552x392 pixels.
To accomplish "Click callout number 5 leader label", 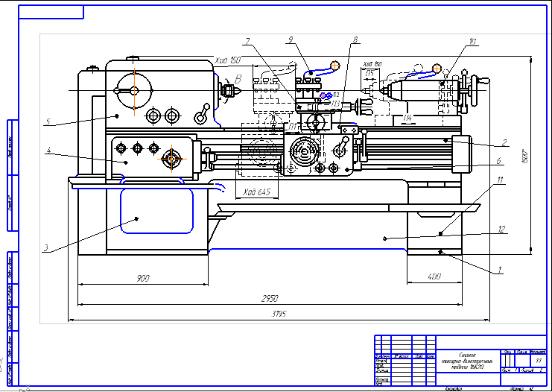I will (47, 121).
